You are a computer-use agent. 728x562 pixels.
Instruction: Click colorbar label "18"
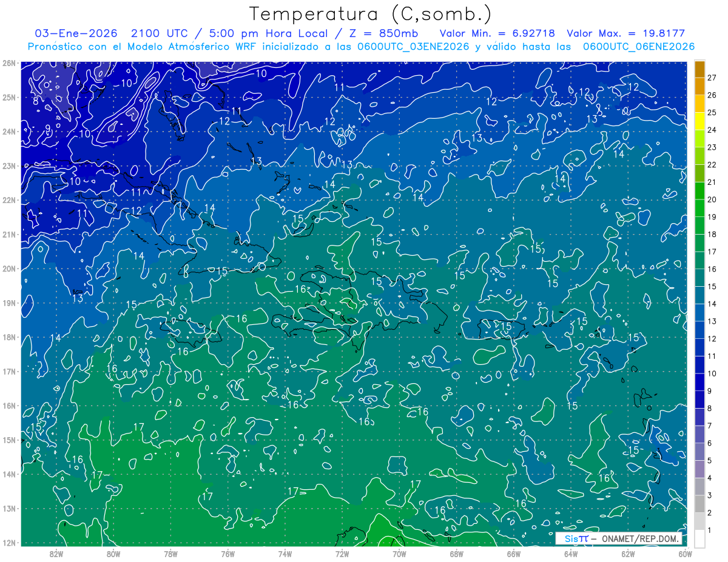(712, 235)
